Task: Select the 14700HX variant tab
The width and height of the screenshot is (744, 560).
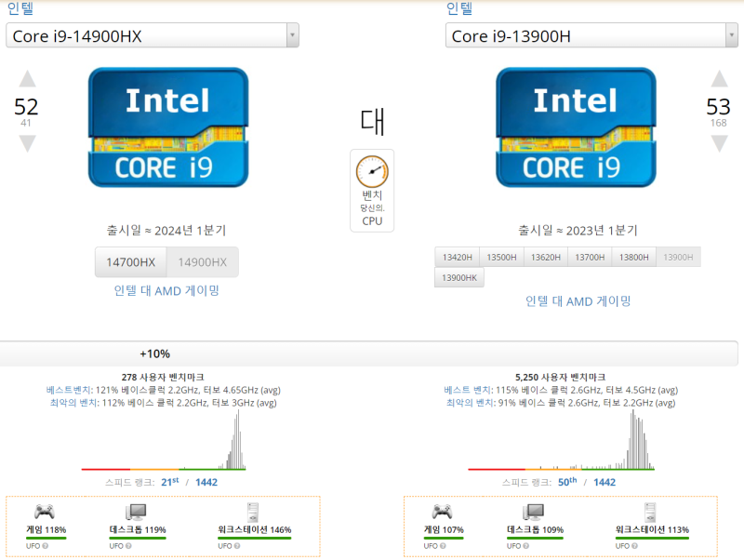Action: click(131, 262)
